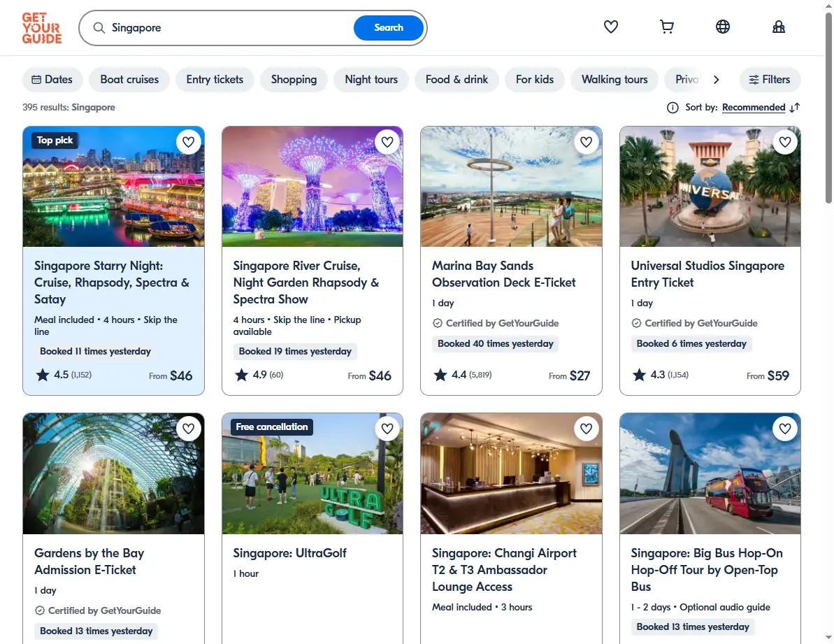Image resolution: width=834 pixels, height=644 pixels.
Task: Click the sort order arrows icon
Action: click(x=795, y=108)
